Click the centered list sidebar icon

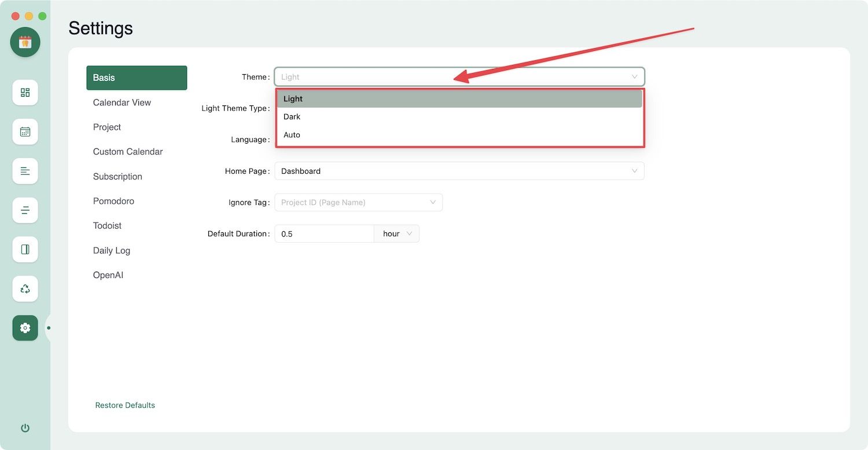[x=25, y=210]
